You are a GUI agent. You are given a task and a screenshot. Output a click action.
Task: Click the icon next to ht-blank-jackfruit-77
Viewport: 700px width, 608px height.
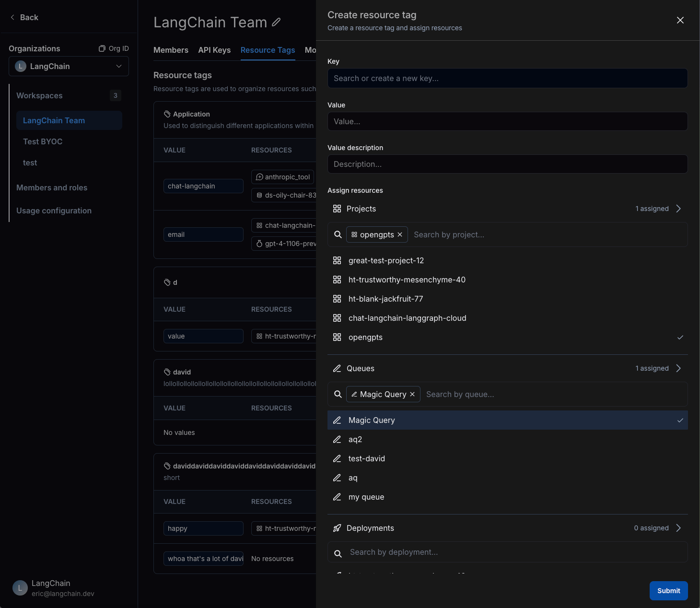pyautogui.click(x=337, y=299)
